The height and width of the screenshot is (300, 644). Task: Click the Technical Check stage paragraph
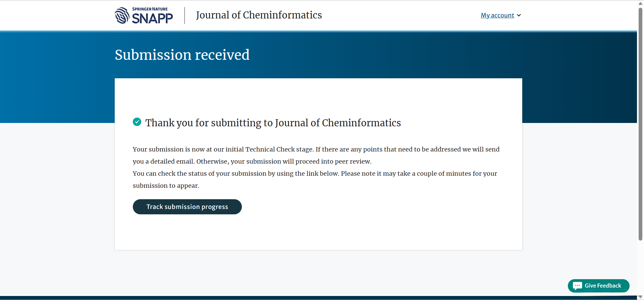(x=316, y=155)
